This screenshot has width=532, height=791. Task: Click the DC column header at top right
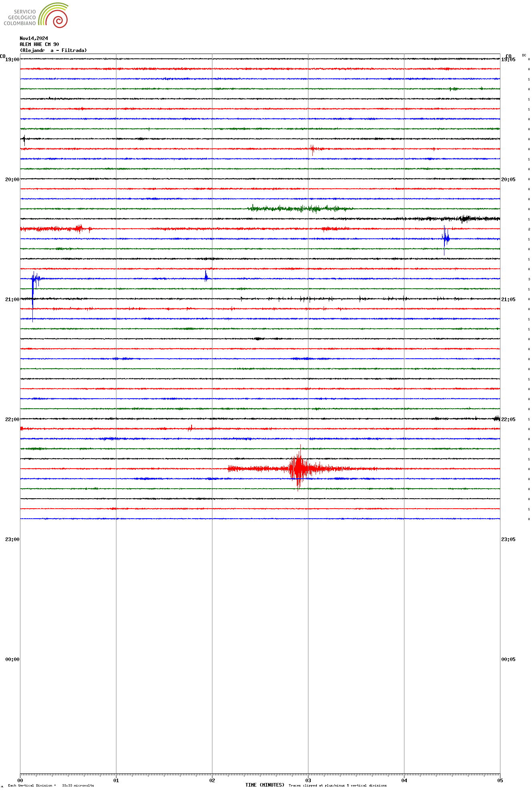coord(524,55)
